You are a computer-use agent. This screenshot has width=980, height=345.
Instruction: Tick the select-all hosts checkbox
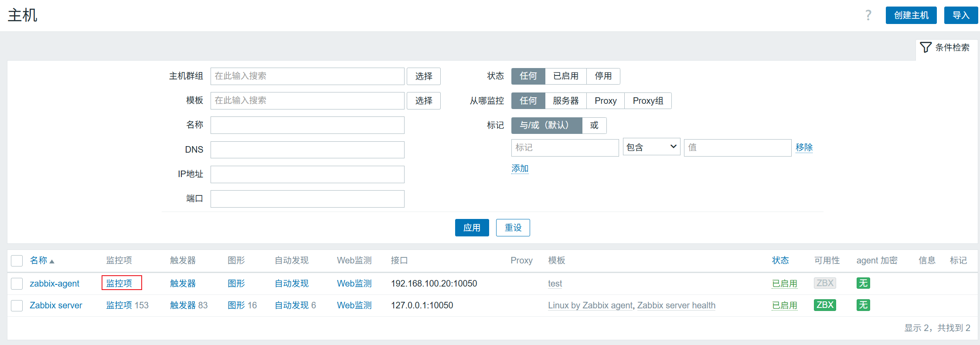17,261
